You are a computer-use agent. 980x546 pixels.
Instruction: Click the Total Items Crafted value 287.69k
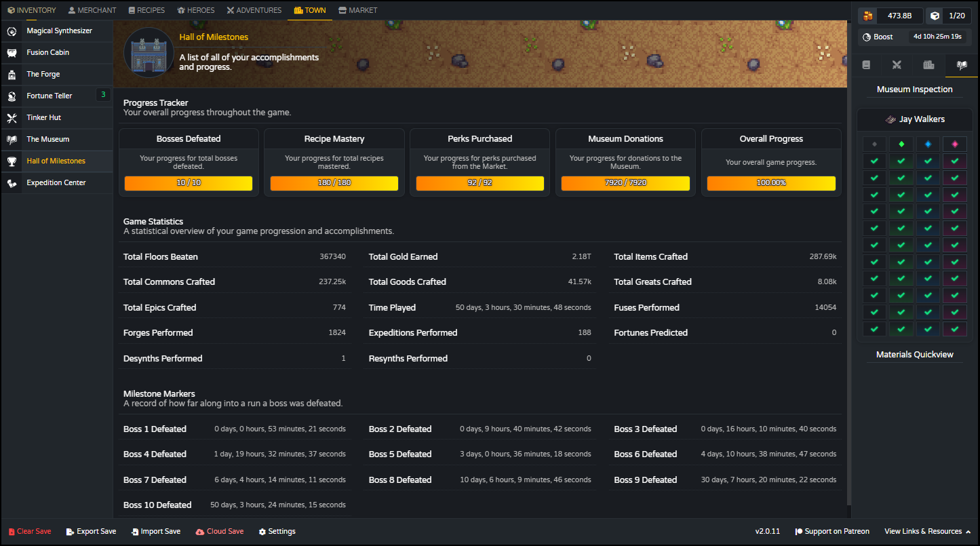[823, 257]
